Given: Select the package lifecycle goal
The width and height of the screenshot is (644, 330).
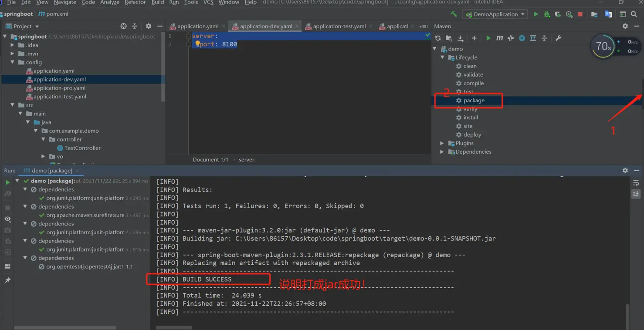Looking at the screenshot, I should tap(474, 100).
